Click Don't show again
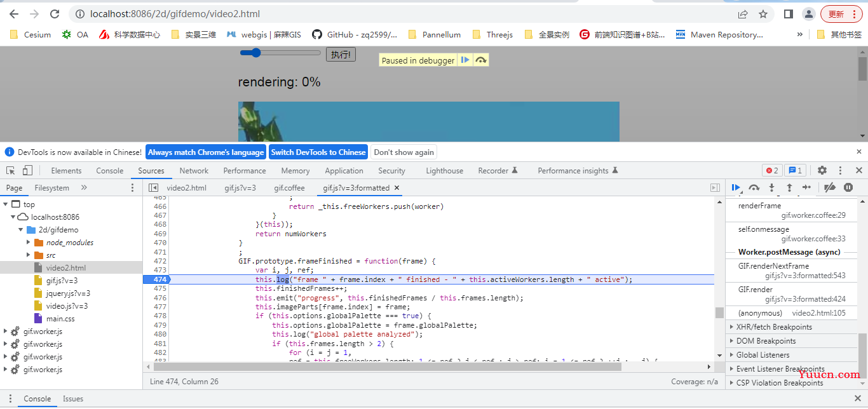 pyautogui.click(x=404, y=152)
